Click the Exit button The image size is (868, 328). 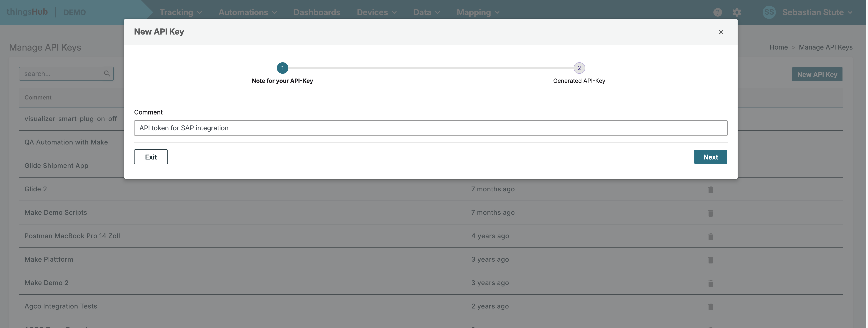(151, 157)
